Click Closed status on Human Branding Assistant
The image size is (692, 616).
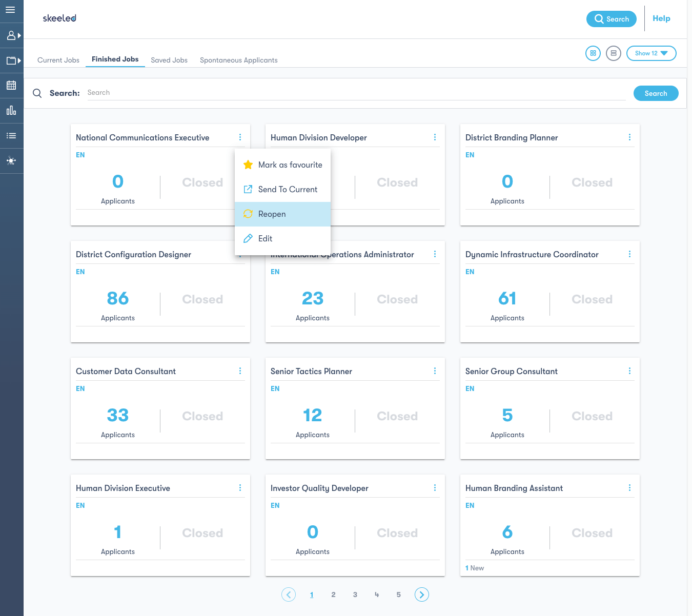tap(592, 533)
